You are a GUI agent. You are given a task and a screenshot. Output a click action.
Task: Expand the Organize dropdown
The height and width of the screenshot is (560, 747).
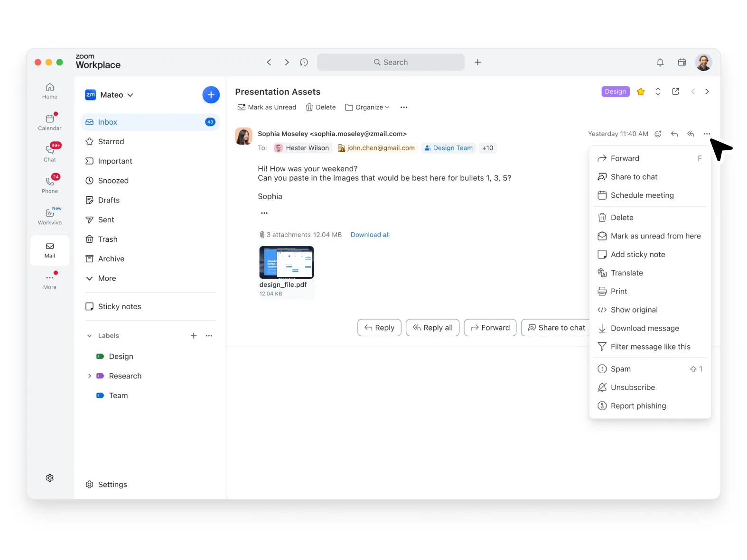click(x=367, y=107)
